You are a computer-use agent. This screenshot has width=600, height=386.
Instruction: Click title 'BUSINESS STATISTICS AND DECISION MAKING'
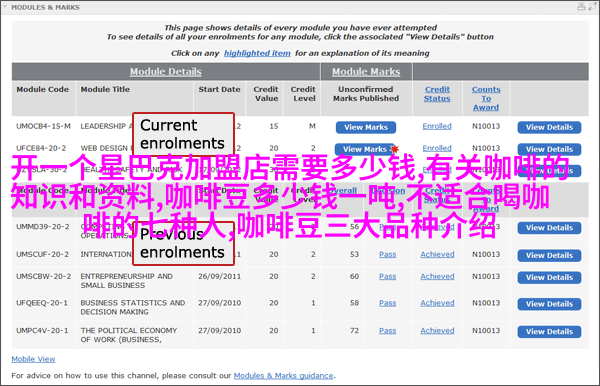(132, 308)
